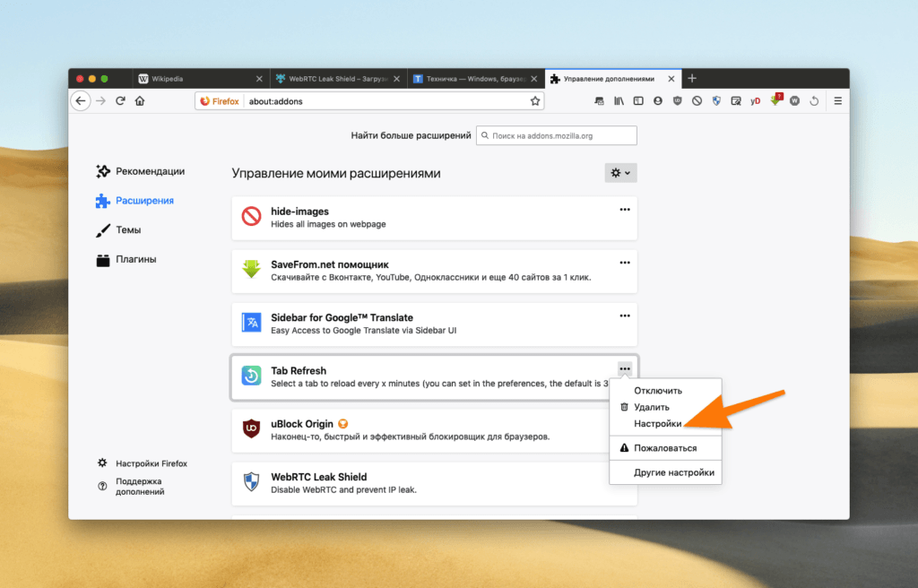Open three-dot menu for Sidebar for Google Translate

pos(625,316)
